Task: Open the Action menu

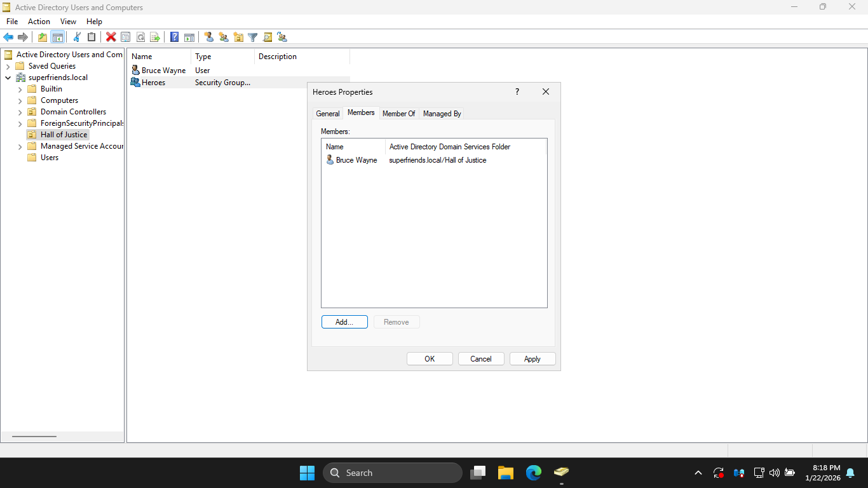Action: coord(39,22)
